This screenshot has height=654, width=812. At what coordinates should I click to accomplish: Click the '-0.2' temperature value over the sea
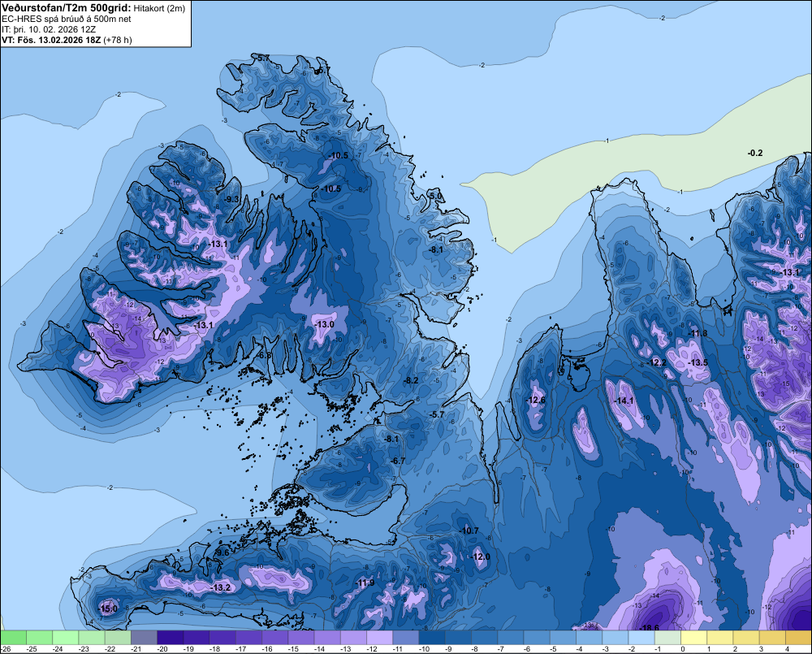755,153
